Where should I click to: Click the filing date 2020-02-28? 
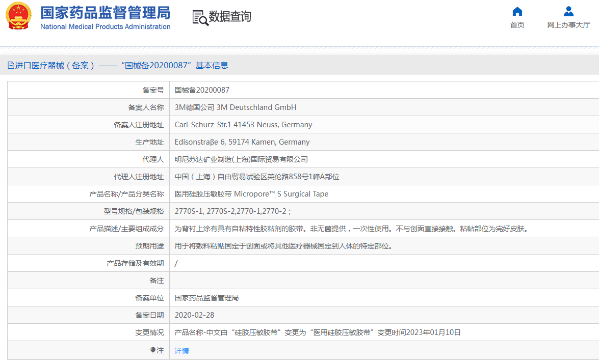click(x=194, y=315)
